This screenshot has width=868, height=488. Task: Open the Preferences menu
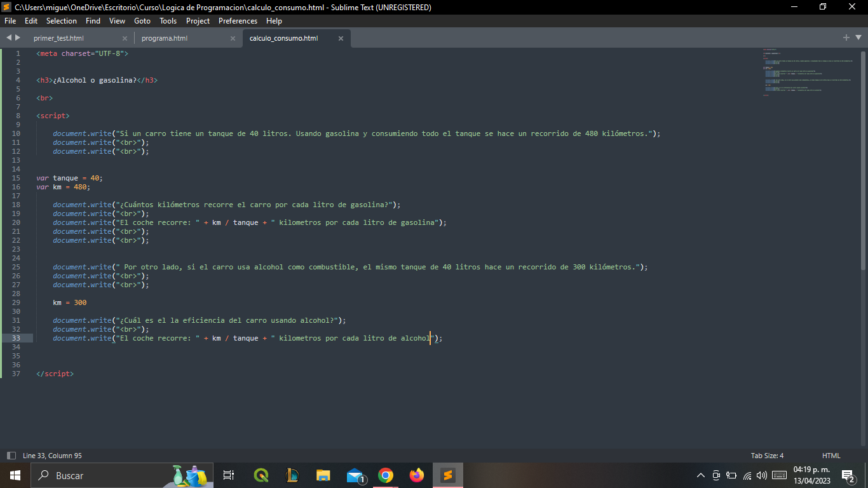(238, 21)
